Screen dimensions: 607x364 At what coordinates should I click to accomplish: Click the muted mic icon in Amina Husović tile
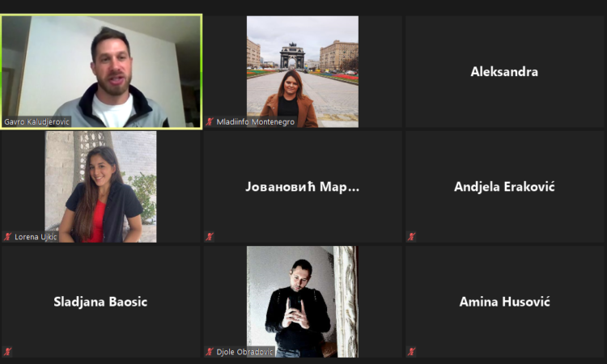[x=411, y=352]
